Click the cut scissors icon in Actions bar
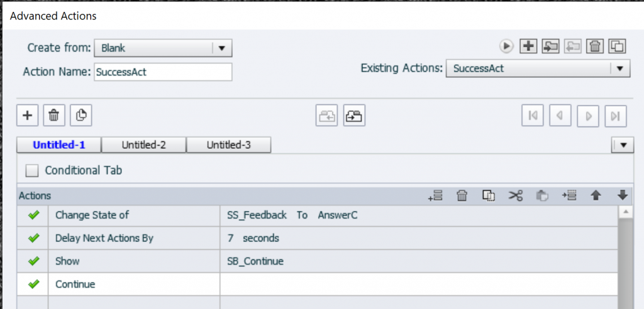The height and width of the screenshot is (309, 644). coord(516,196)
